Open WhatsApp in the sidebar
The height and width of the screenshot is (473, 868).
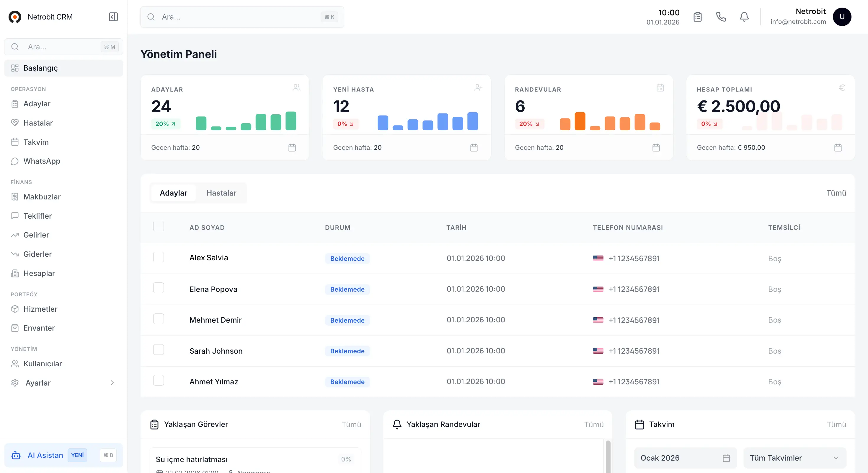point(41,161)
